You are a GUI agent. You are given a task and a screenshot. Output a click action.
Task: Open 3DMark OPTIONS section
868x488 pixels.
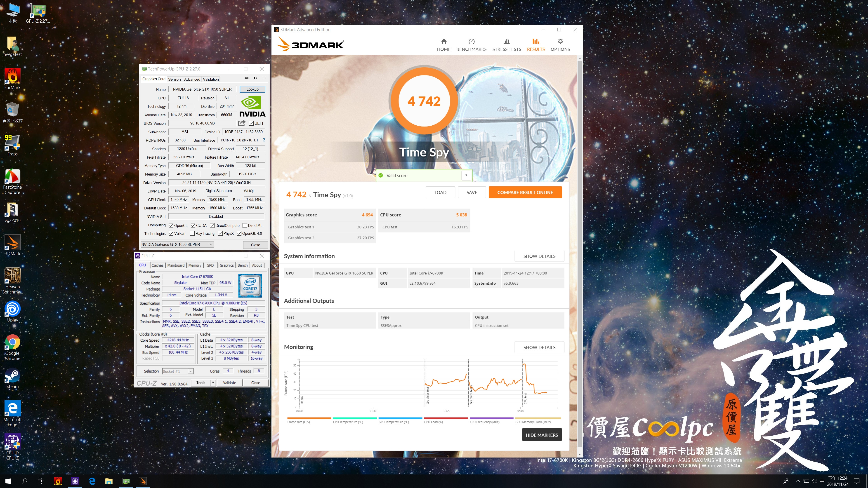tap(560, 45)
